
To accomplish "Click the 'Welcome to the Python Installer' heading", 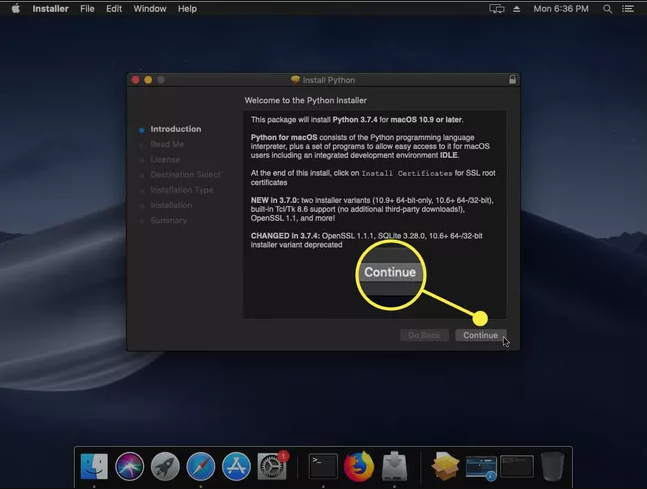I will coord(305,100).
